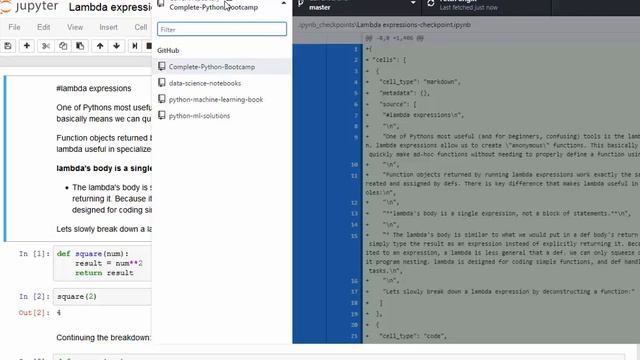Click the Lambda expressions-checkpoint.ipynb file path

[x=384, y=25]
